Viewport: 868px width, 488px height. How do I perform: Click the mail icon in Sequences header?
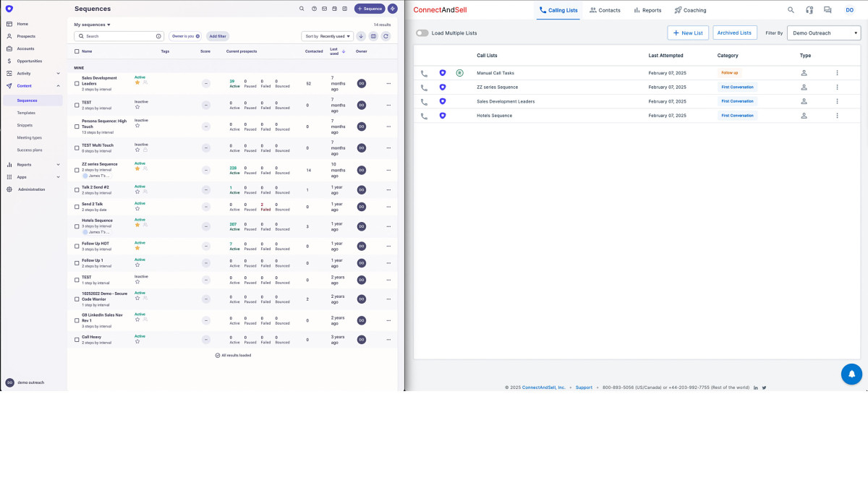pyautogui.click(x=324, y=9)
